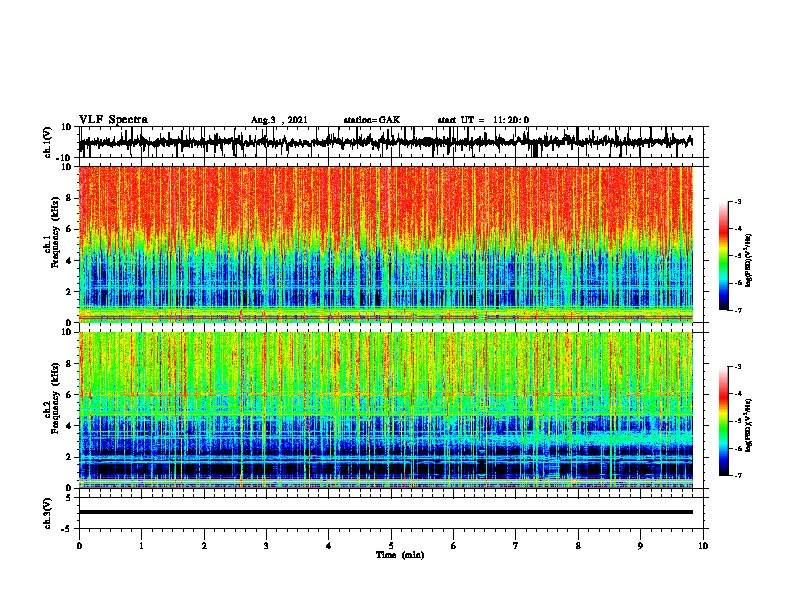Click the ch.2 spectrogram panel
This screenshot has width=792, height=612.
[385, 410]
